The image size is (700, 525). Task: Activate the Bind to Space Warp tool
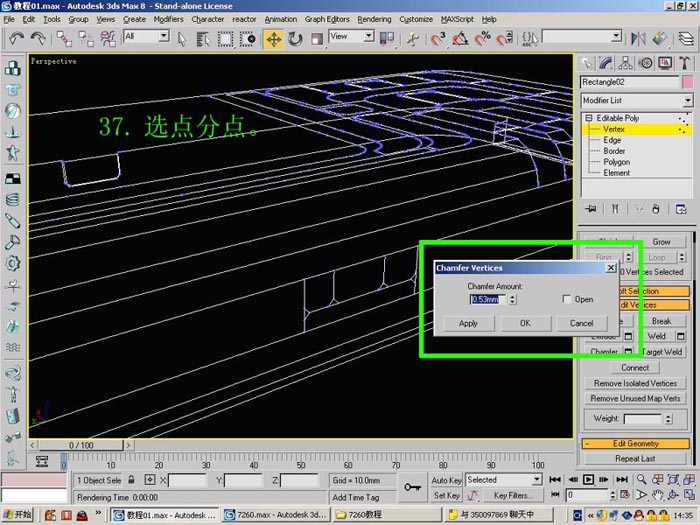[x=108, y=39]
